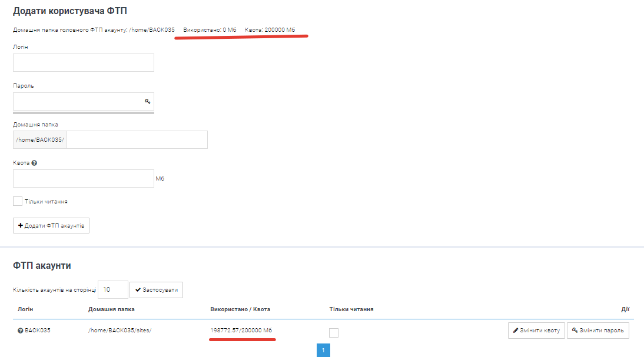
Task: Open Змінити квоту for BACK035
Action: (536, 331)
